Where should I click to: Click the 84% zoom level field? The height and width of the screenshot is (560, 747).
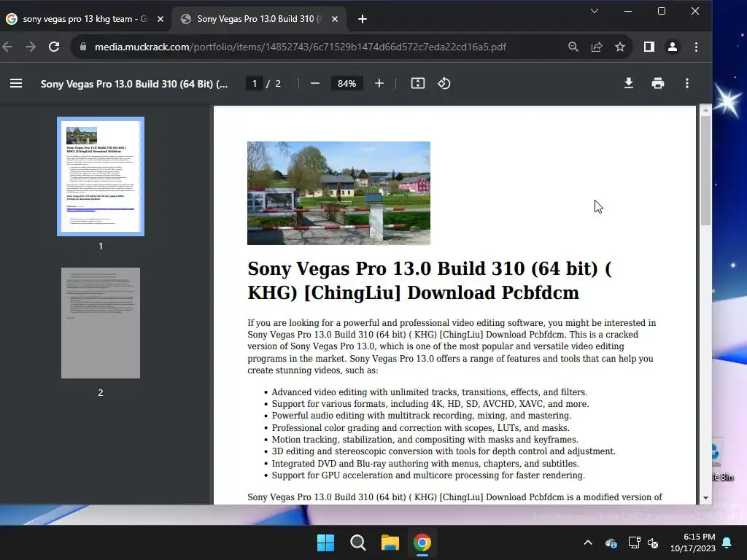click(x=347, y=83)
